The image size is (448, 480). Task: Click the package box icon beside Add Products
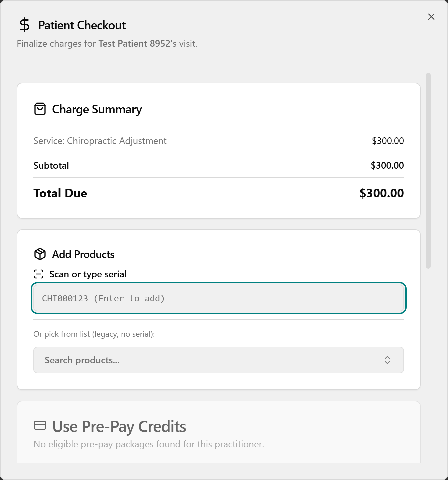point(40,254)
